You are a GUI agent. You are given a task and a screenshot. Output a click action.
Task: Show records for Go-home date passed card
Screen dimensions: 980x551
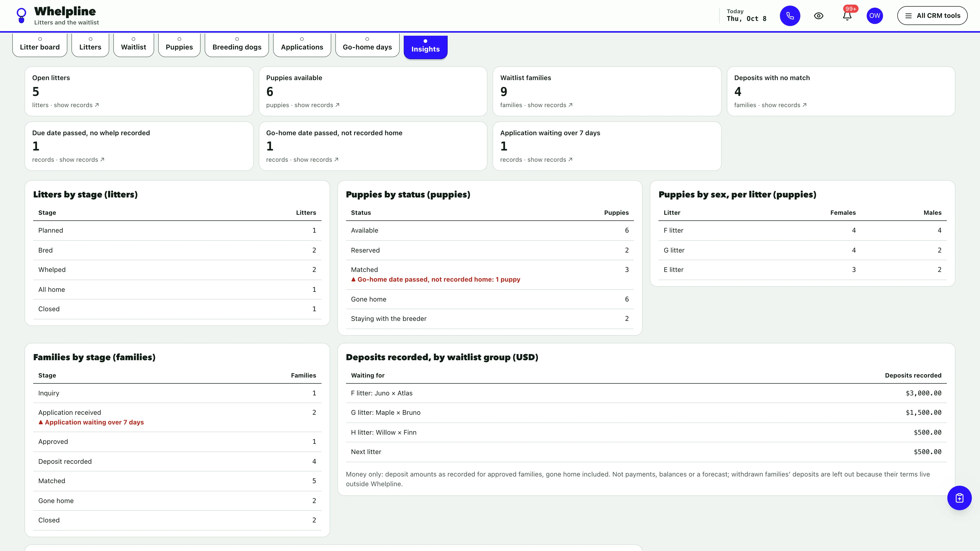click(x=316, y=160)
